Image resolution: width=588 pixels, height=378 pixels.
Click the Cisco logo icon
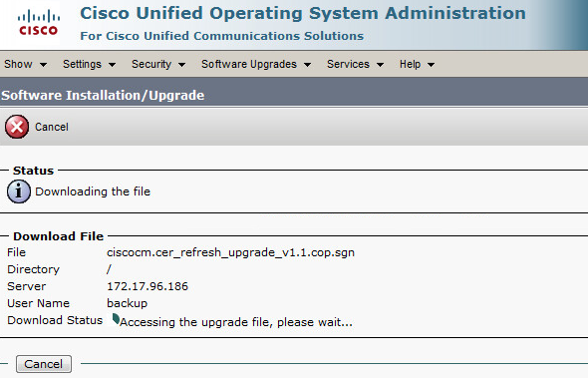coord(38,23)
